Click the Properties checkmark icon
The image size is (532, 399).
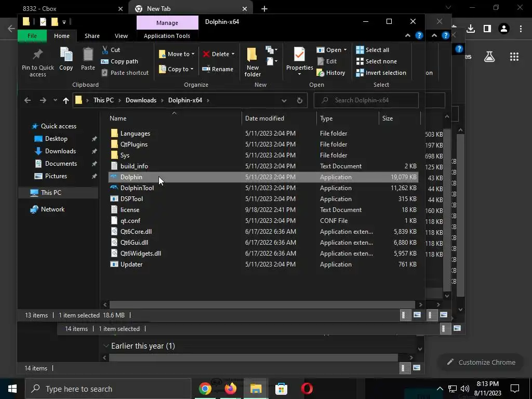coord(299,54)
